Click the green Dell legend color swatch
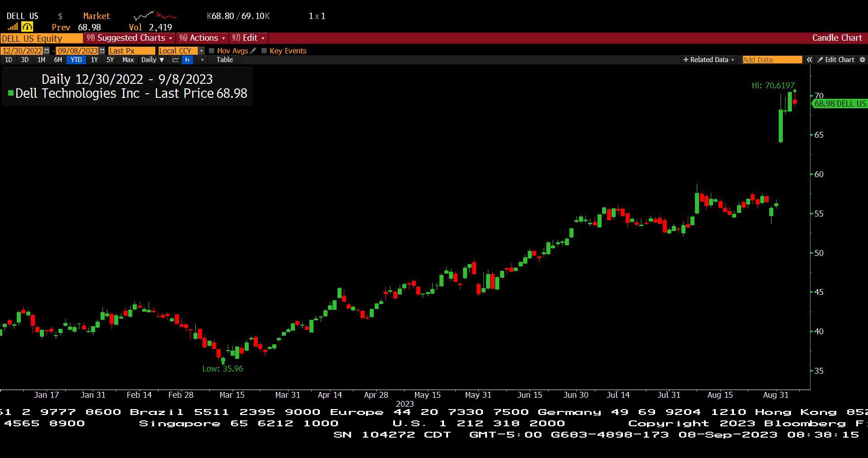The image size is (868, 458). click(11, 93)
